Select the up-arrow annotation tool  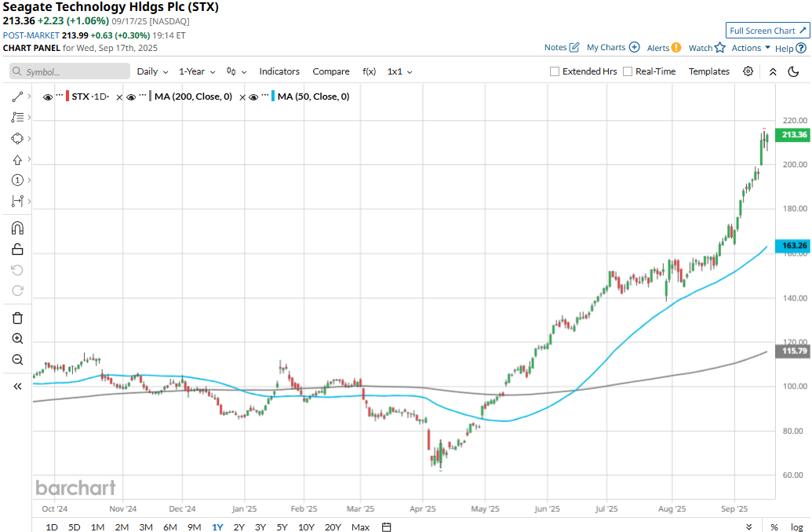pyautogui.click(x=17, y=159)
